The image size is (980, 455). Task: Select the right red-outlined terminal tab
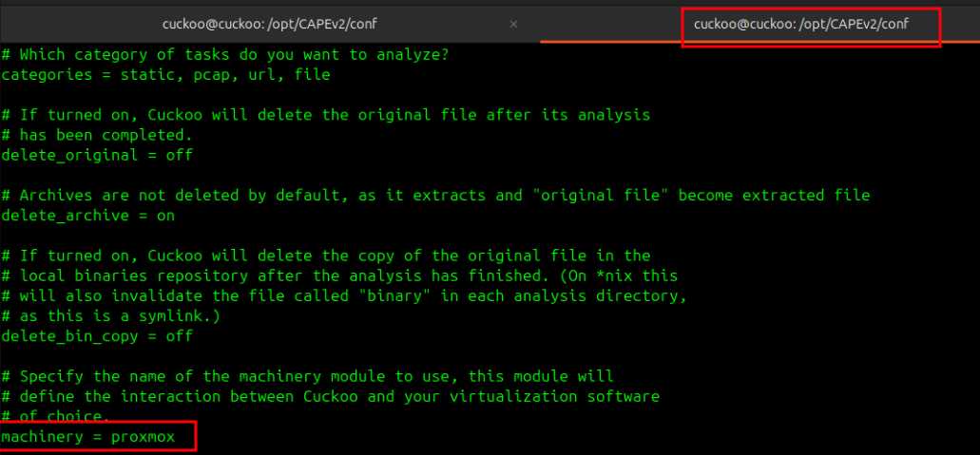tap(801, 23)
